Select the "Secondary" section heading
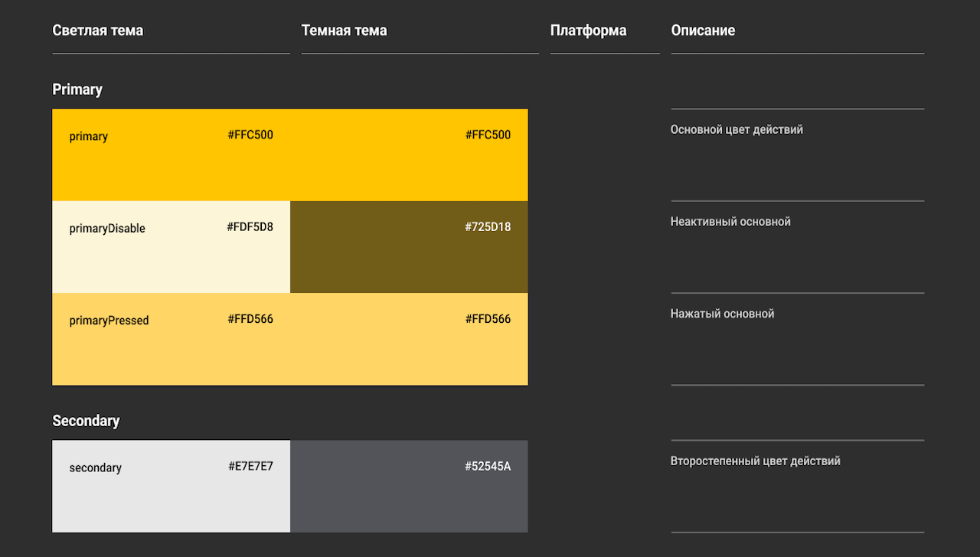980x557 pixels. coord(86,421)
